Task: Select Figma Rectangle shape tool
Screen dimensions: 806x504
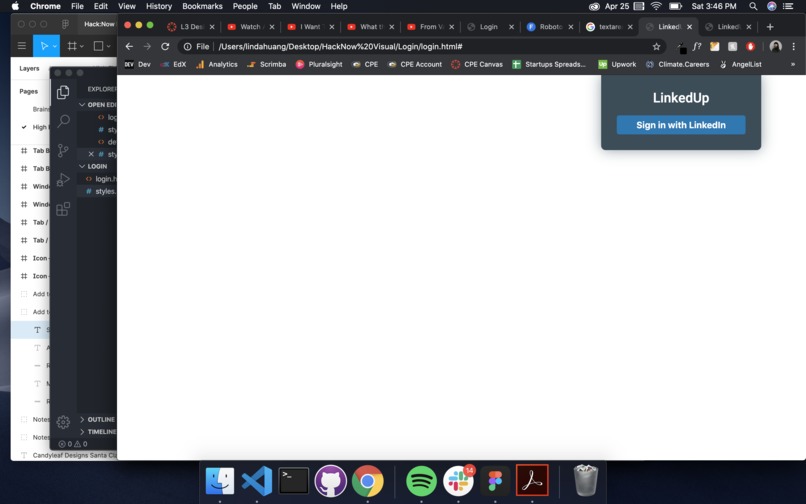Action: point(98,46)
